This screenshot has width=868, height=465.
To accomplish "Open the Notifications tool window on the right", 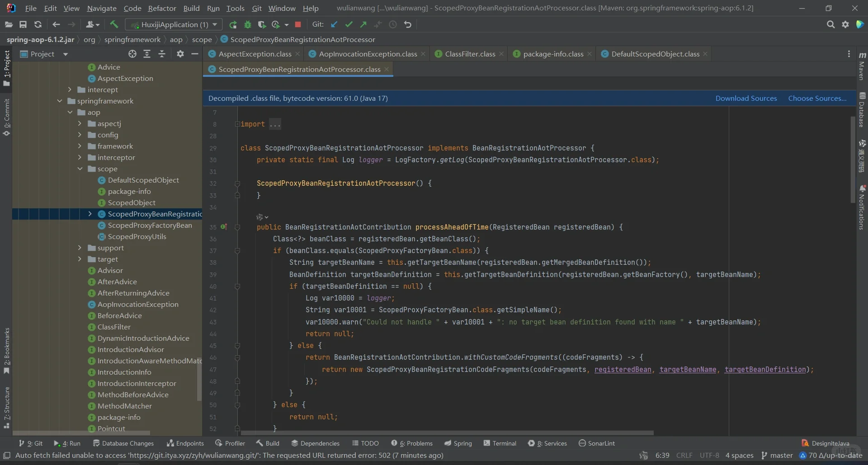I will [862, 208].
